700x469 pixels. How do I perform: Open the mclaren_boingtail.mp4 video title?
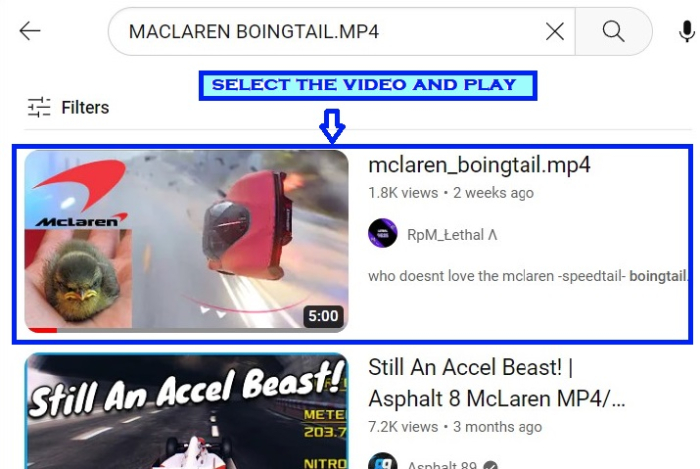[x=479, y=165]
